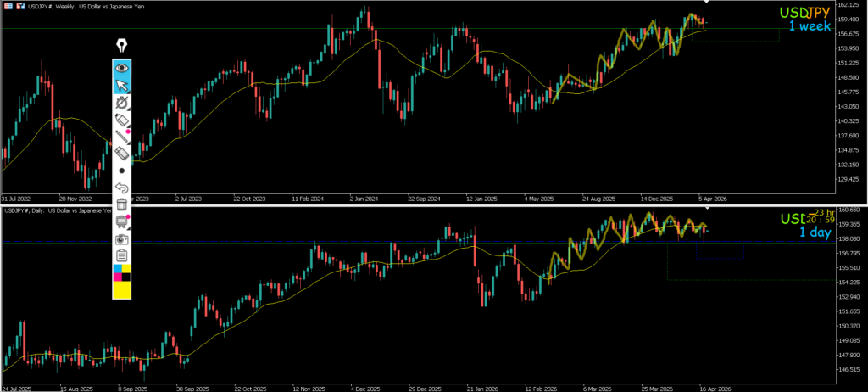Choose the black dot brush size
Viewport: 868px width, 392px height.
(122, 171)
